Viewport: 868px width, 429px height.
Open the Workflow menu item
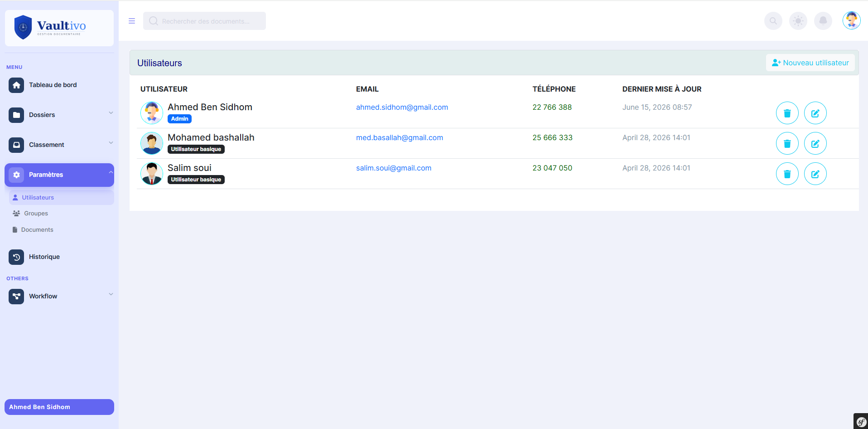tap(59, 296)
